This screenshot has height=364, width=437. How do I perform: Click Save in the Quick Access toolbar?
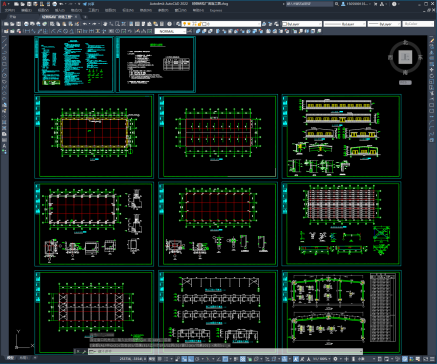pyautogui.click(x=29, y=4)
